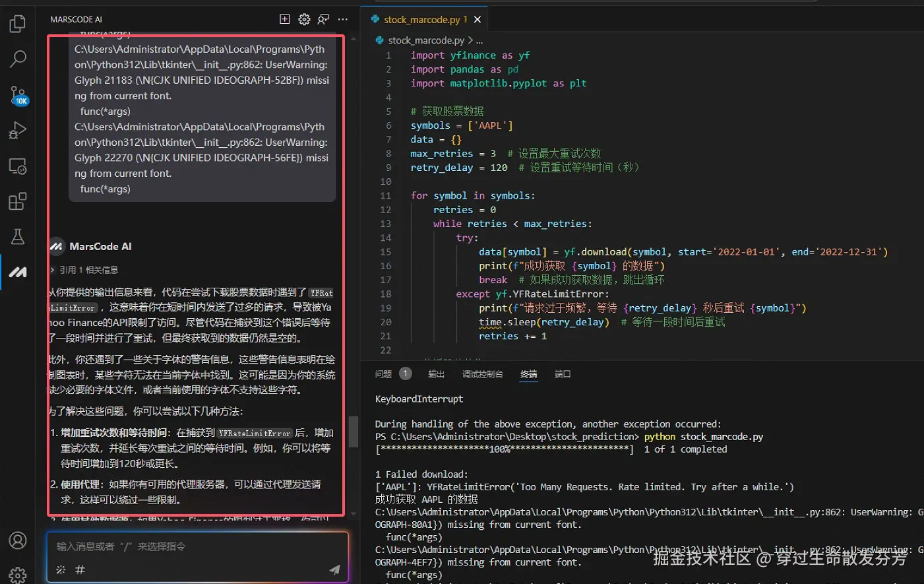The width and height of the screenshot is (924, 584).
Task: Click '1 Failed download:' terminal line
Action: click(x=421, y=474)
